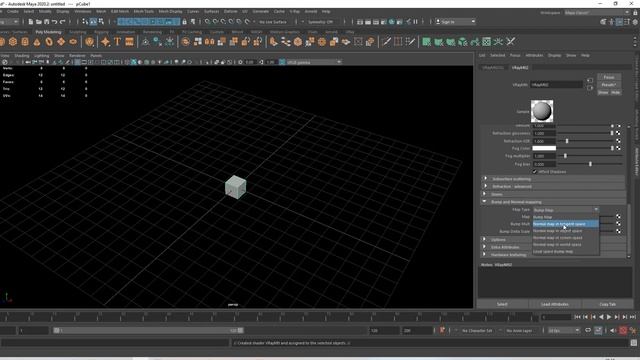Click the polygon disc shelf icon
Screen dimensions: 640x360
coord(73,42)
